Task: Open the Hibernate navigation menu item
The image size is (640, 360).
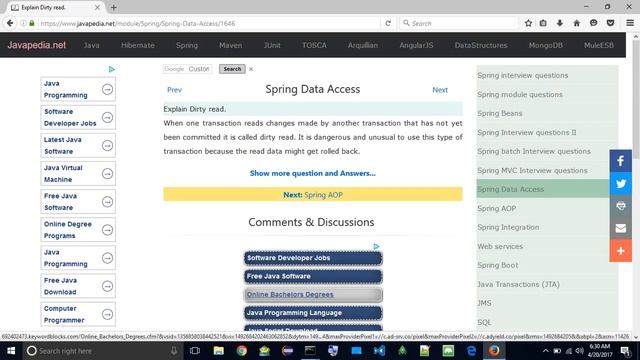Action: click(138, 45)
